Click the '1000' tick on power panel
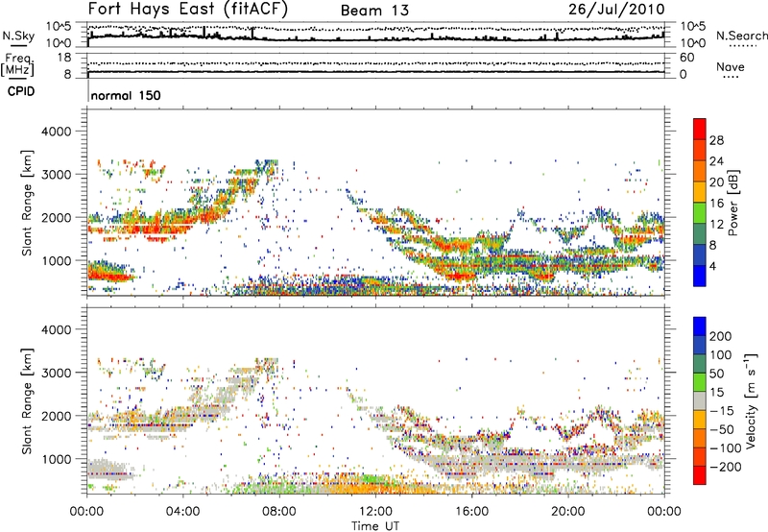768x532 pixels. click(56, 260)
